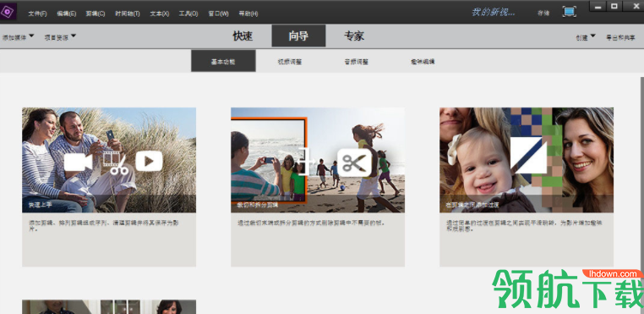Open the 工具(O) menu
Screen dimensions: 644x314
click(188, 14)
